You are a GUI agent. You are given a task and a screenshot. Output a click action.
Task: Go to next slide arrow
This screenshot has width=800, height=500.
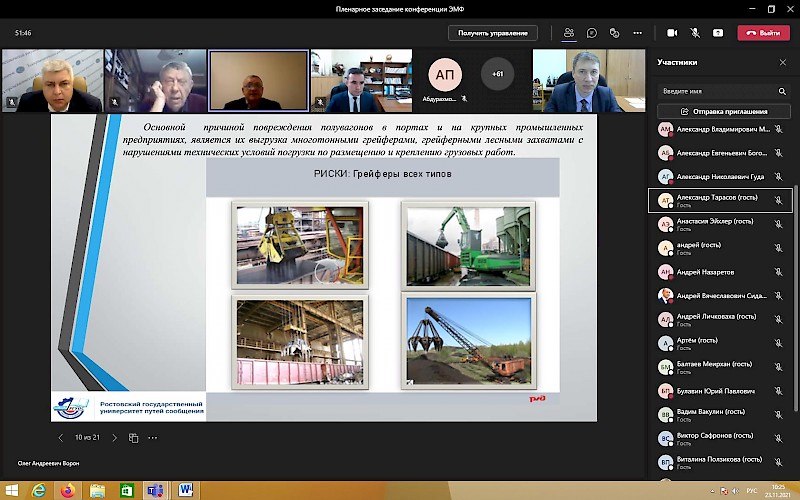(x=114, y=438)
